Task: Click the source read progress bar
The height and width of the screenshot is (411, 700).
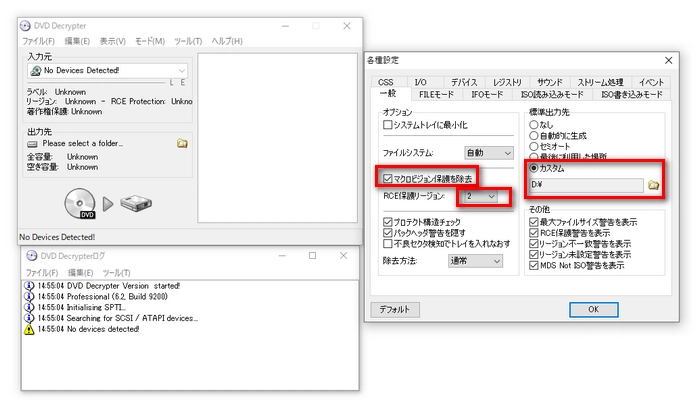Action: tap(96, 83)
